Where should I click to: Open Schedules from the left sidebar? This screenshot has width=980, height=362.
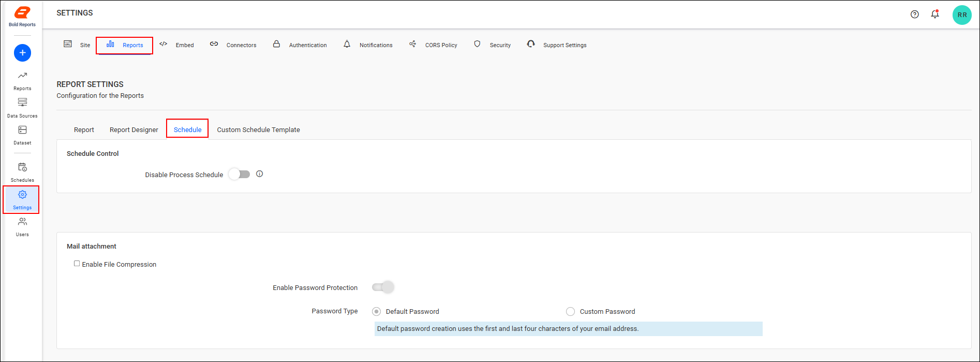(x=22, y=172)
